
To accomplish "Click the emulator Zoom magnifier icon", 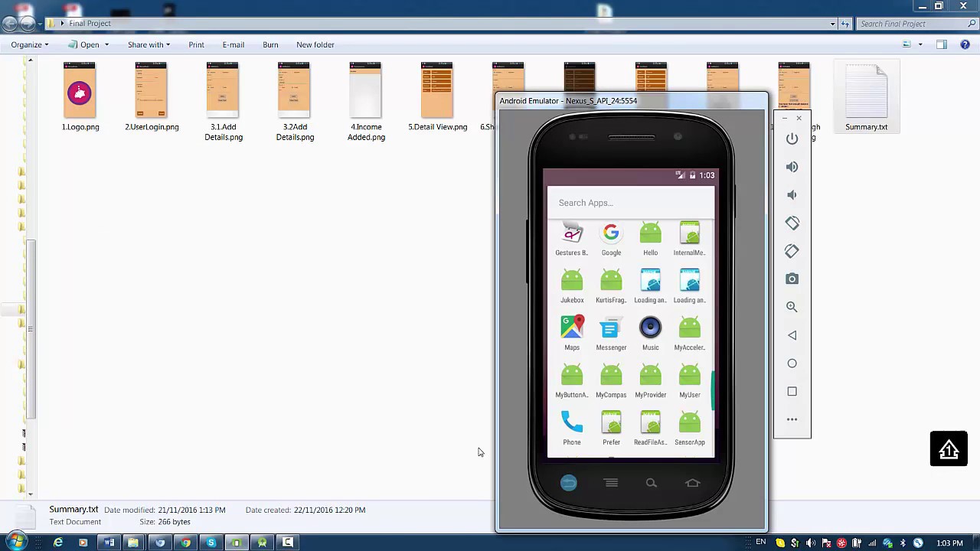I will pos(792,307).
